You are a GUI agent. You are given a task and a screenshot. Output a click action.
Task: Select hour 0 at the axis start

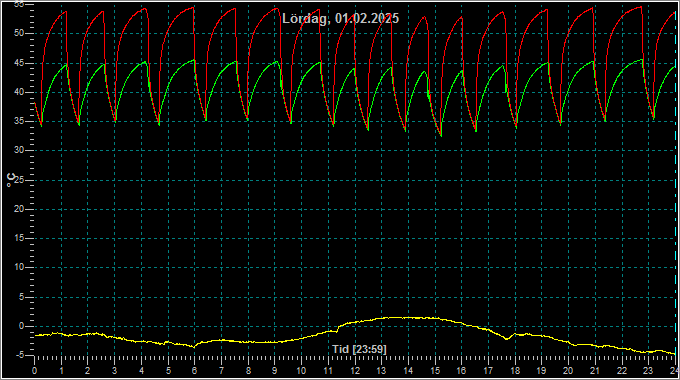[34, 371]
